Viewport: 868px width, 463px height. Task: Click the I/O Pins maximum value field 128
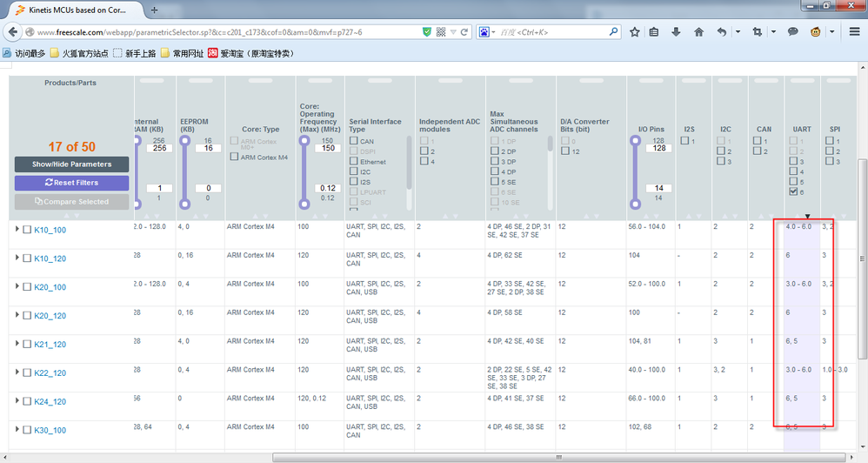pyautogui.click(x=658, y=148)
